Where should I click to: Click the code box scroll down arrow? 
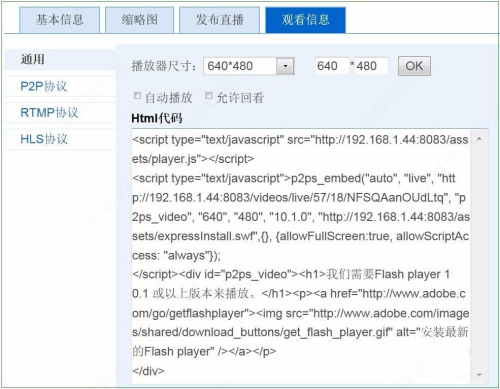479,375
